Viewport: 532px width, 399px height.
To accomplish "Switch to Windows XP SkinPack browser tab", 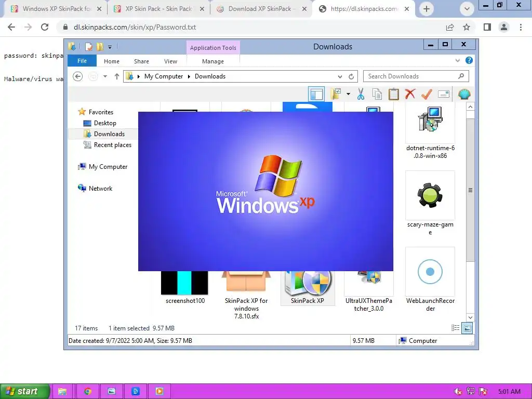I will (x=56, y=9).
